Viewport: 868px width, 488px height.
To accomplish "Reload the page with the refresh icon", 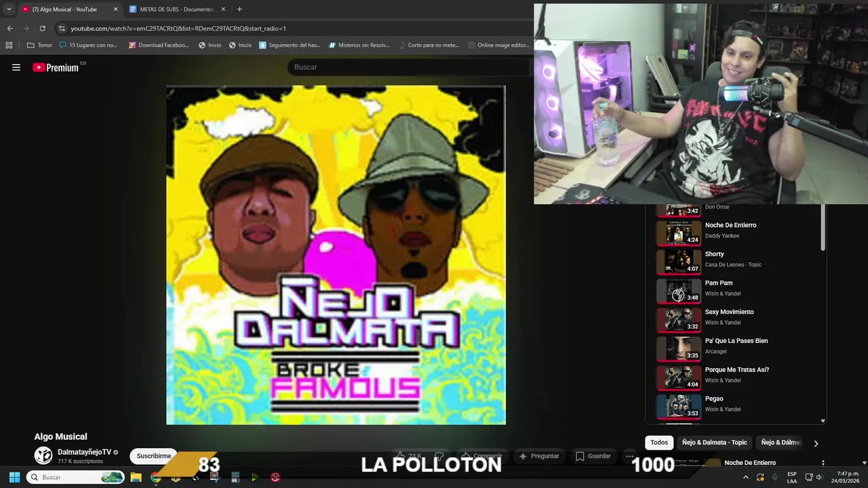I will coord(42,28).
